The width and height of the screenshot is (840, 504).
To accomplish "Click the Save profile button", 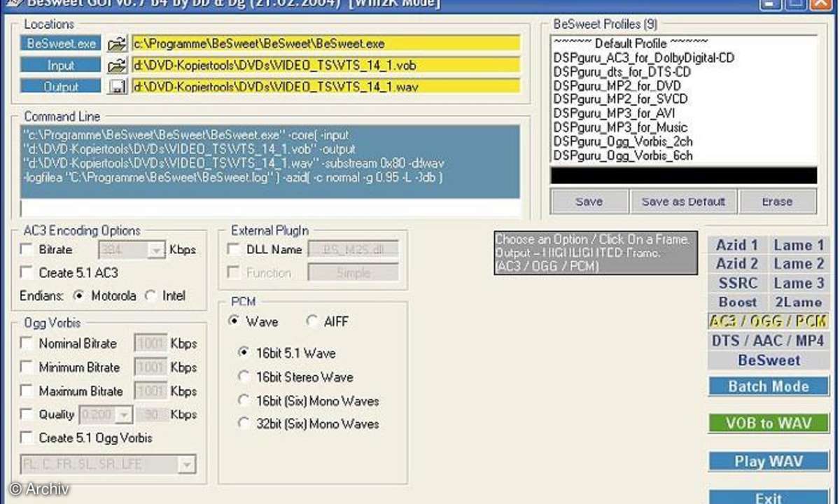I will (589, 202).
